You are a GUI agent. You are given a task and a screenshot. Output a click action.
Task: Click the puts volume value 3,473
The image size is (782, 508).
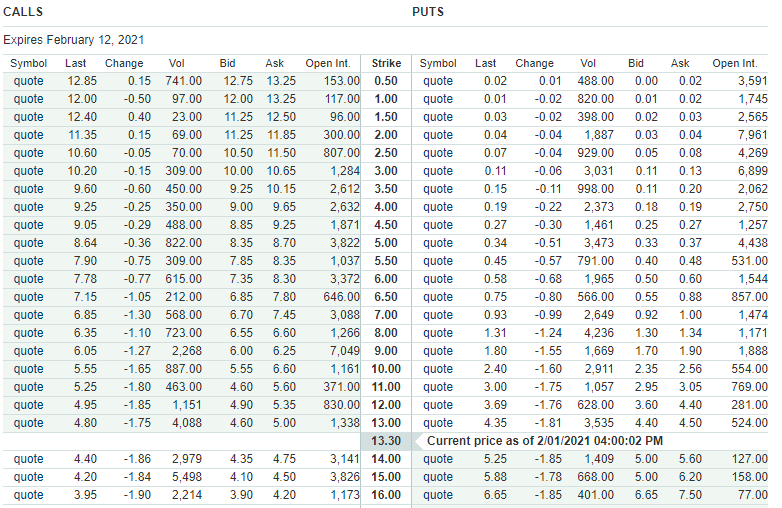coord(598,243)
